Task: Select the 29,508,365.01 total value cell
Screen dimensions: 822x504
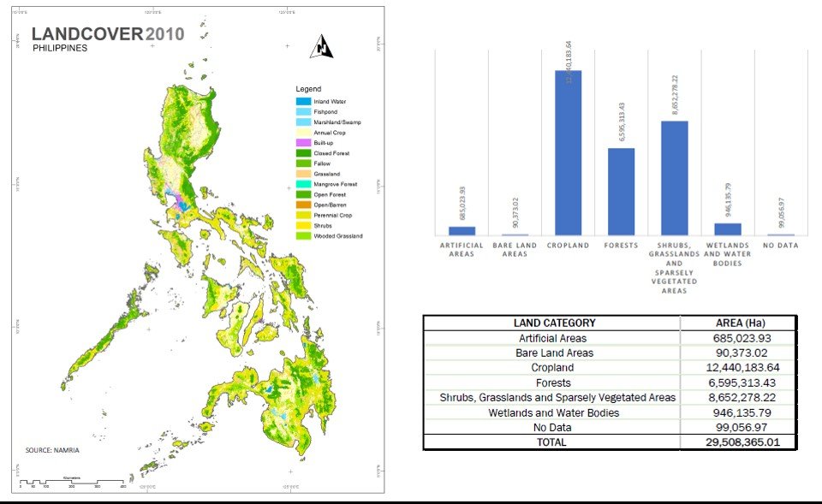Action: [738, 442]
